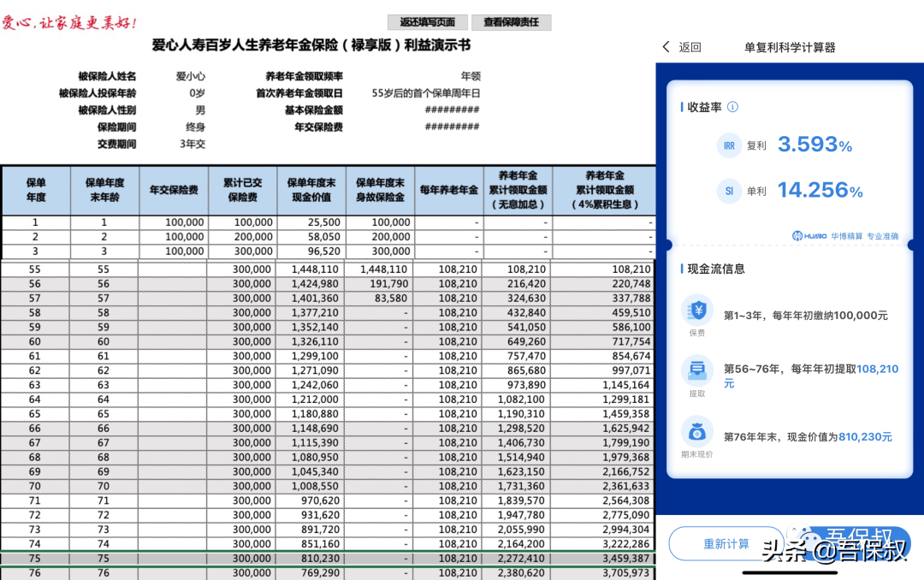924x580 pixels.
Task: Select cash value 1,212,000 in year 64
Action: pyautogui.click(x=310, y=399)
